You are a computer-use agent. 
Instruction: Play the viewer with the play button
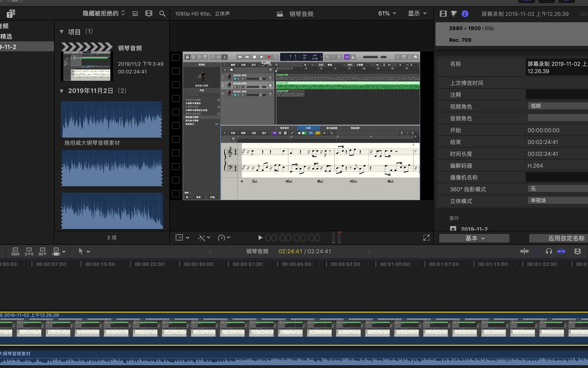[260, 238]
